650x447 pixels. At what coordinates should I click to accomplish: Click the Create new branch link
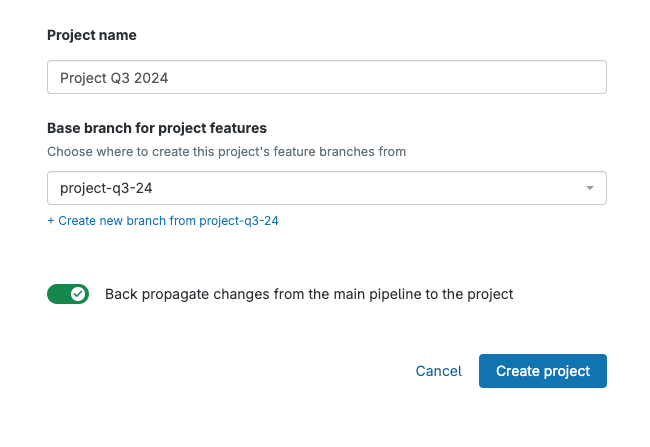163,221
